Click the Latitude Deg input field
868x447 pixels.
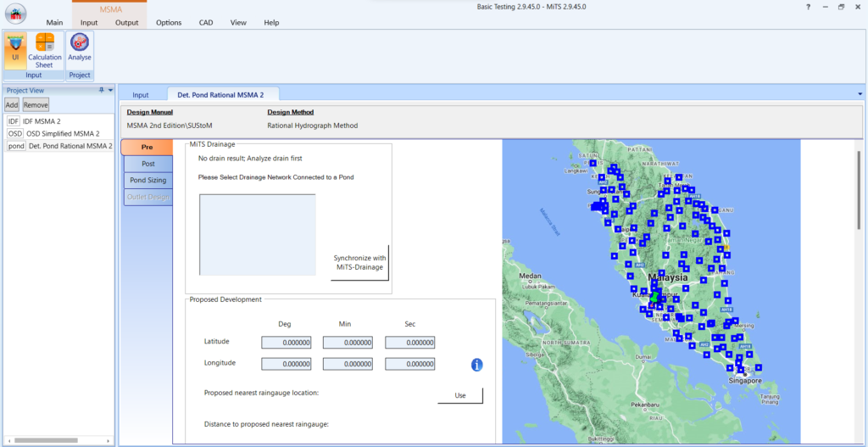[287, 343]
